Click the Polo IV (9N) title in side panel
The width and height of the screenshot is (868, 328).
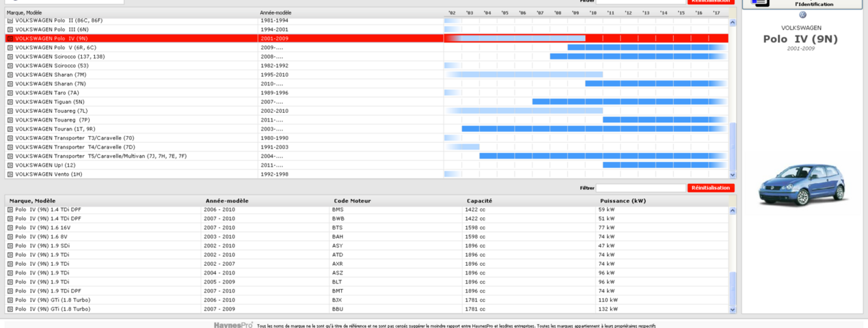click(x=800, y=39)
